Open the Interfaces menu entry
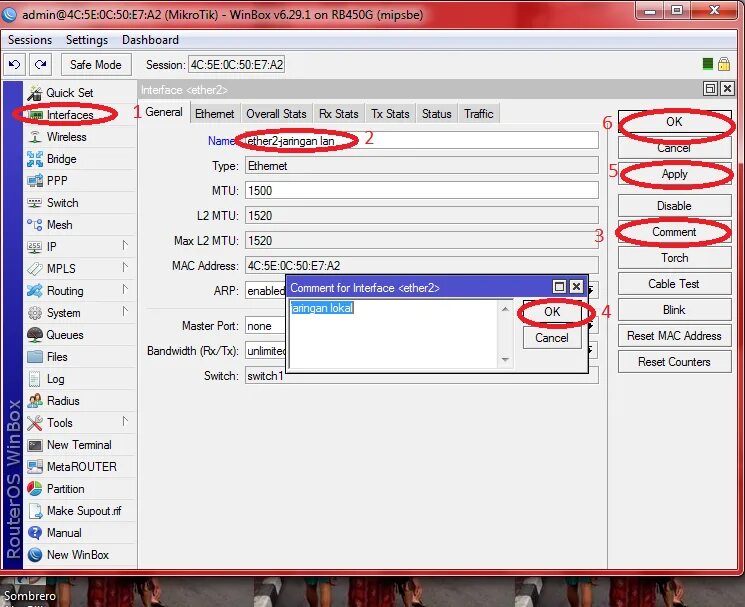The image size is (745, 607). coord(80,114)
